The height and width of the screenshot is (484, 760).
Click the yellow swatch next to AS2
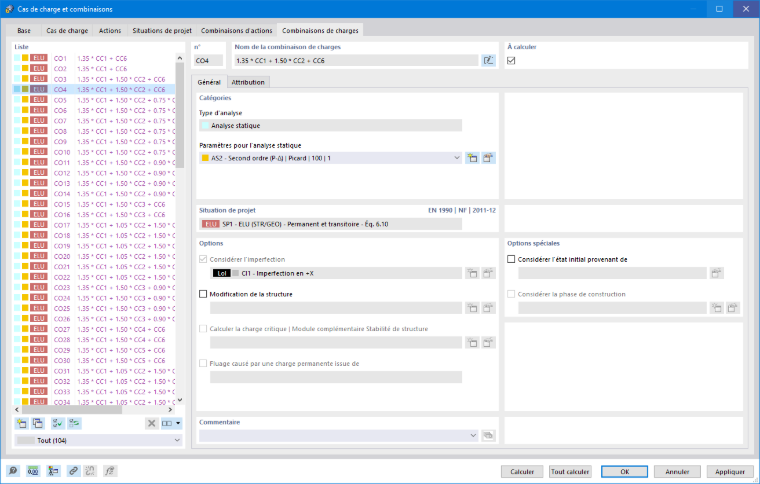click(205, 158)
